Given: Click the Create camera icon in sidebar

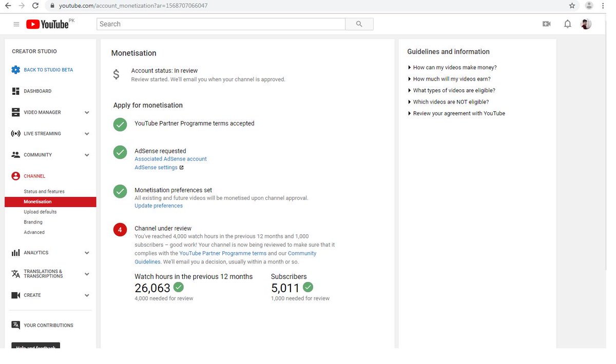Looking at the screenshot, I should pos(15,295).
